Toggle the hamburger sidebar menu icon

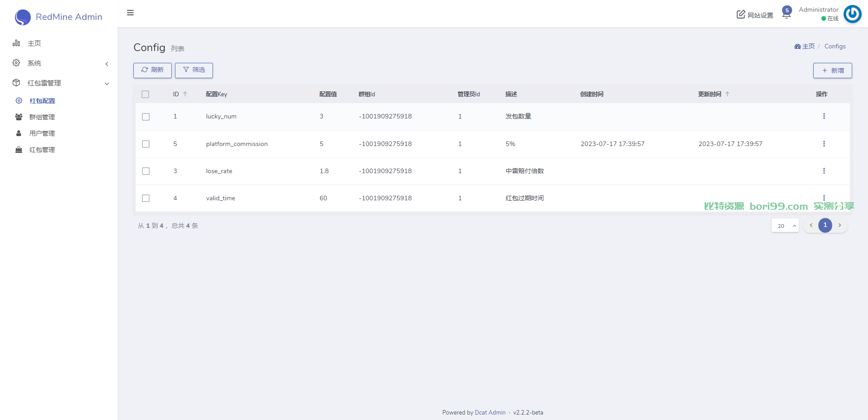pyautogui.click(x=130, y=13)
